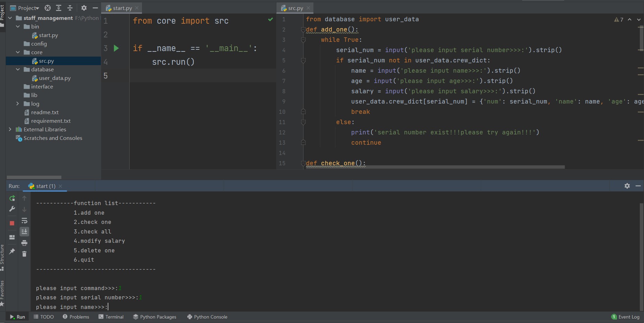Click the wrench icon in Run panel

tap(12, 209)
